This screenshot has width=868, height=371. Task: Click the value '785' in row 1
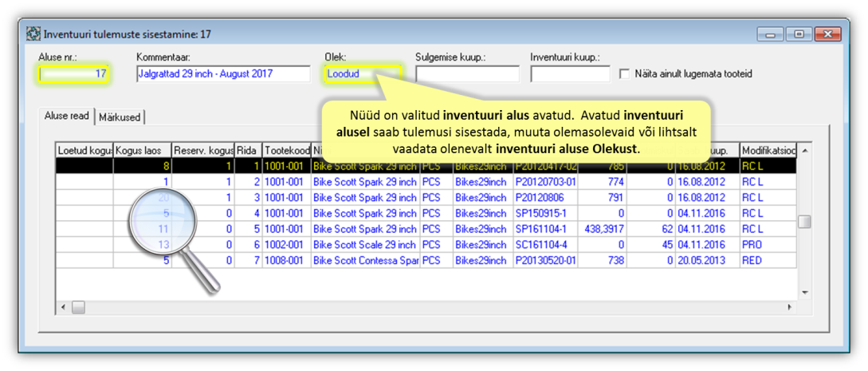click(x=603, y=166)
